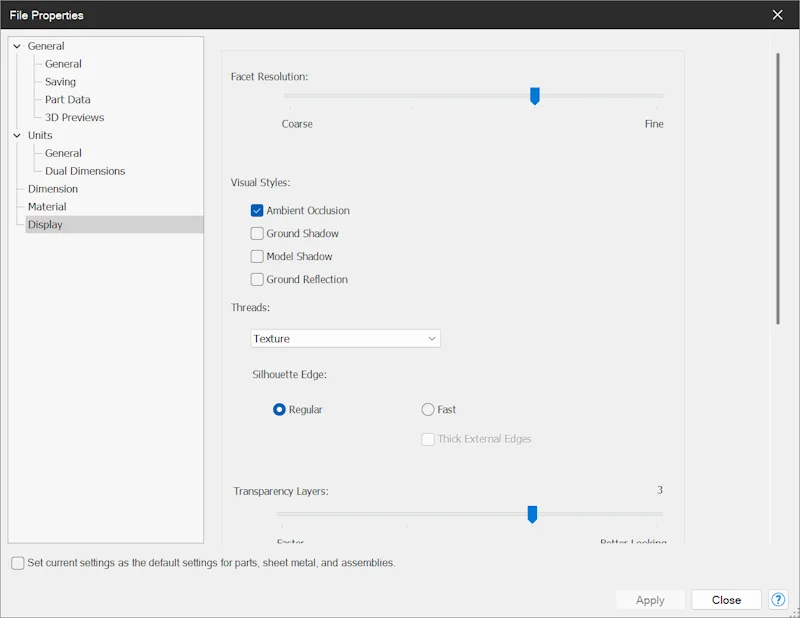The image size is (800, 618).
Task: Open the Saving page in the tree
Action: [60, 82]
